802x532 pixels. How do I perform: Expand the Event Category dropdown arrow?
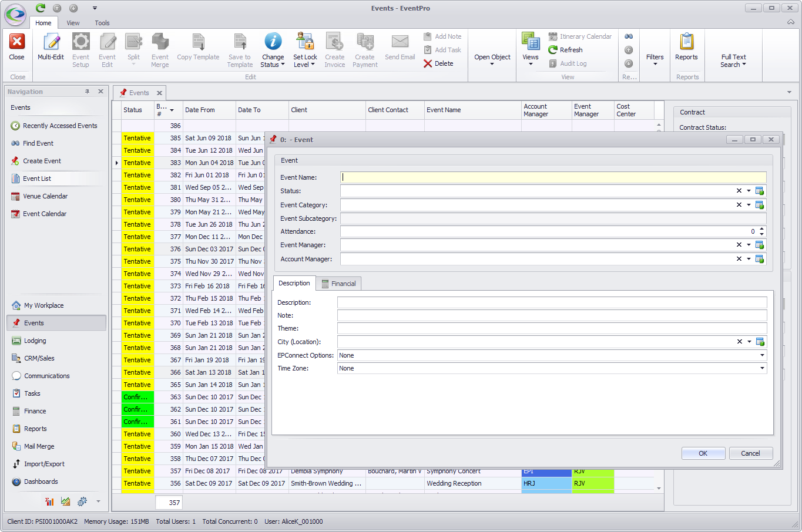[749, 205]
